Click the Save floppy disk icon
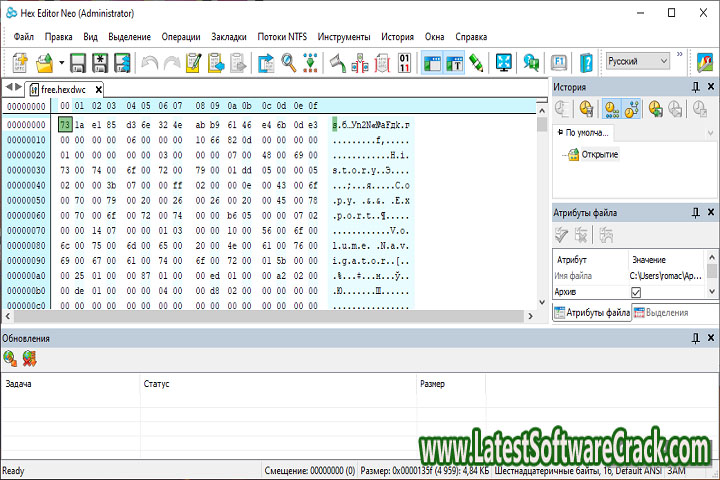The height and width of the screenshot is (480, 720). (78, 63)
